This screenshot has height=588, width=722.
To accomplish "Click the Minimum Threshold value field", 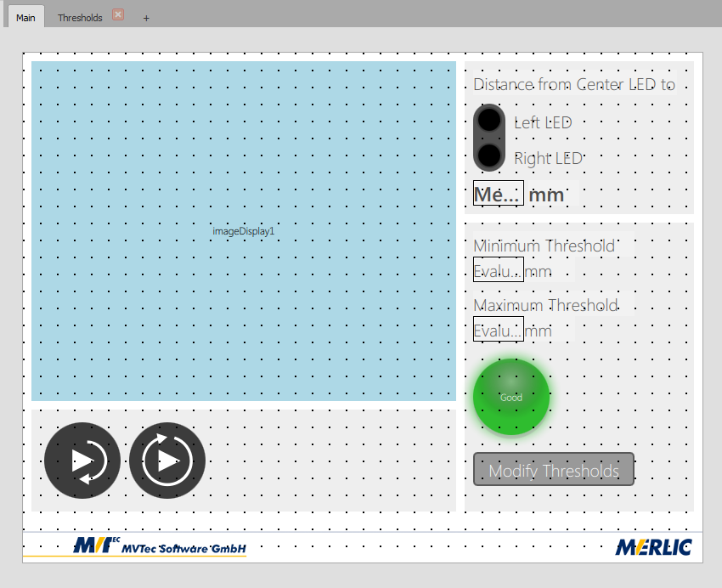I will (498, 270).
